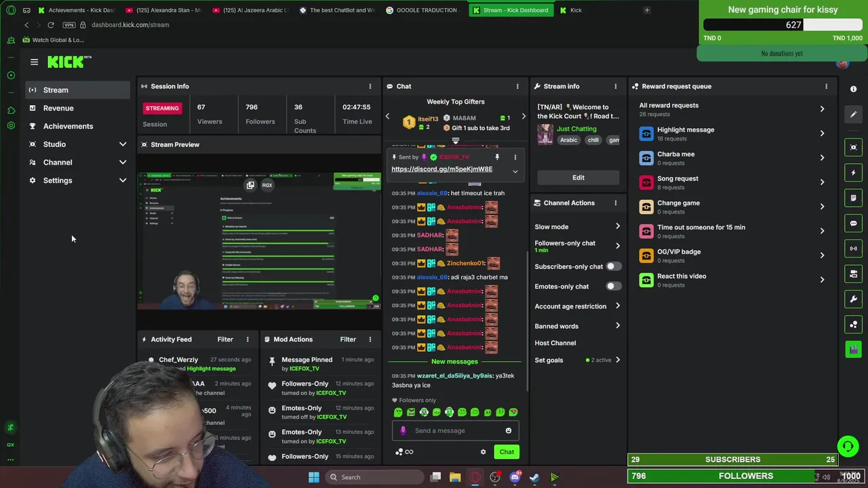The image size is (868, 488).
Task: Open the pinned Discord invite link
Action: [442, 169]
